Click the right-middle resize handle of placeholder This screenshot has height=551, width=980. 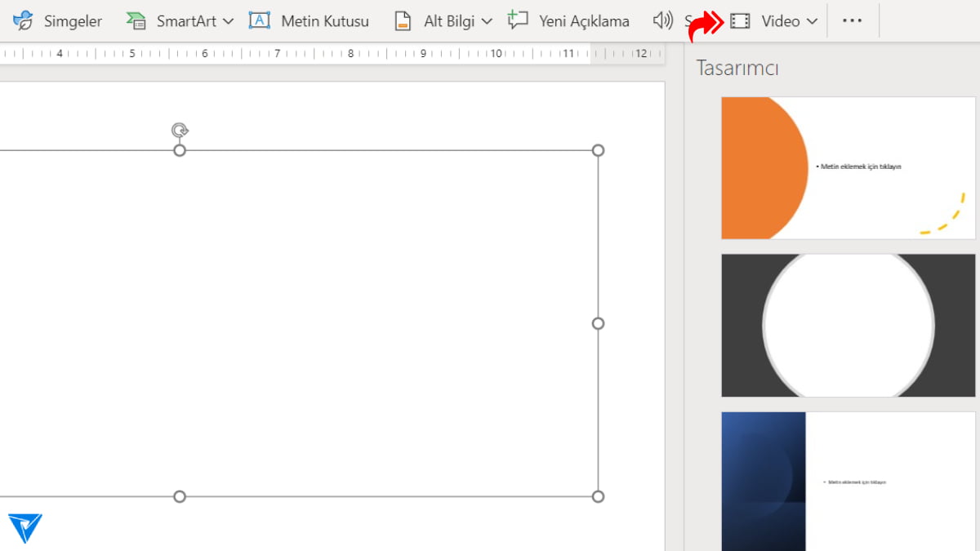(x=598, y=323)
